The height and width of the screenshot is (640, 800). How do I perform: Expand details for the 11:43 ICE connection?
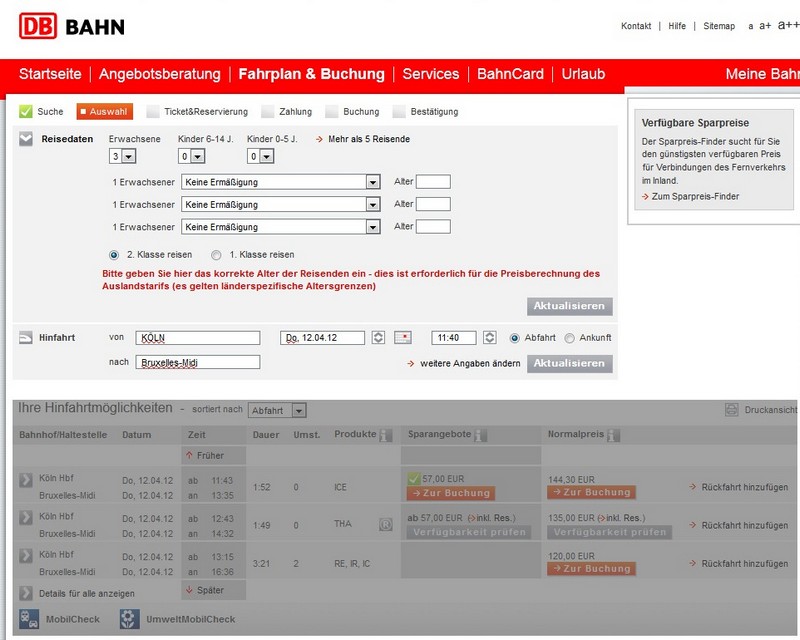coord(26,480)
